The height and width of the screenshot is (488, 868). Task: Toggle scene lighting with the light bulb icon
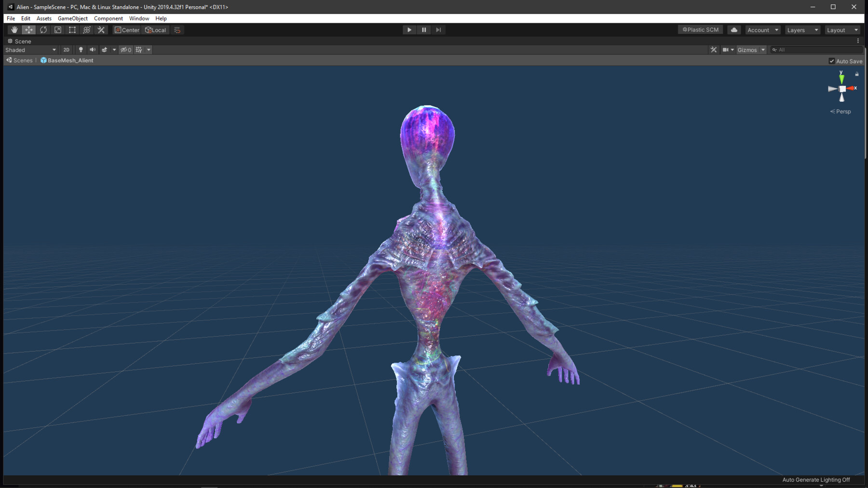(81, 50)
